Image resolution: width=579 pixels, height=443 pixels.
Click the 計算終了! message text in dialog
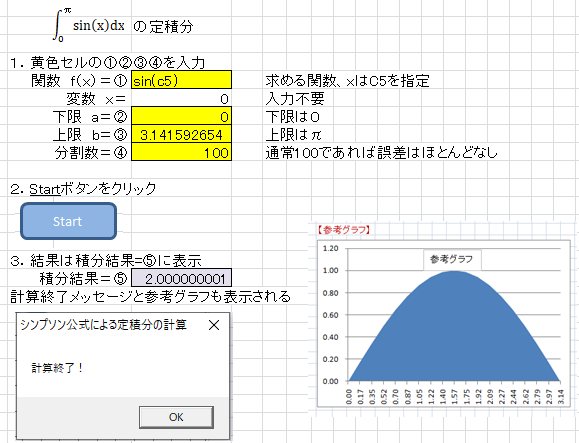tap(57, 368)
